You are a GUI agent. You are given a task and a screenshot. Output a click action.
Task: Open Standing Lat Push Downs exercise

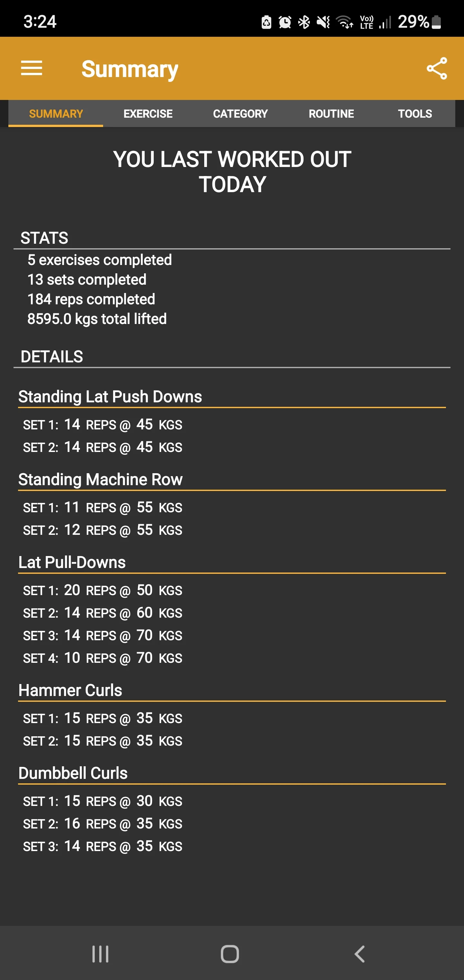pyautogui.click(x=110, y=397)
